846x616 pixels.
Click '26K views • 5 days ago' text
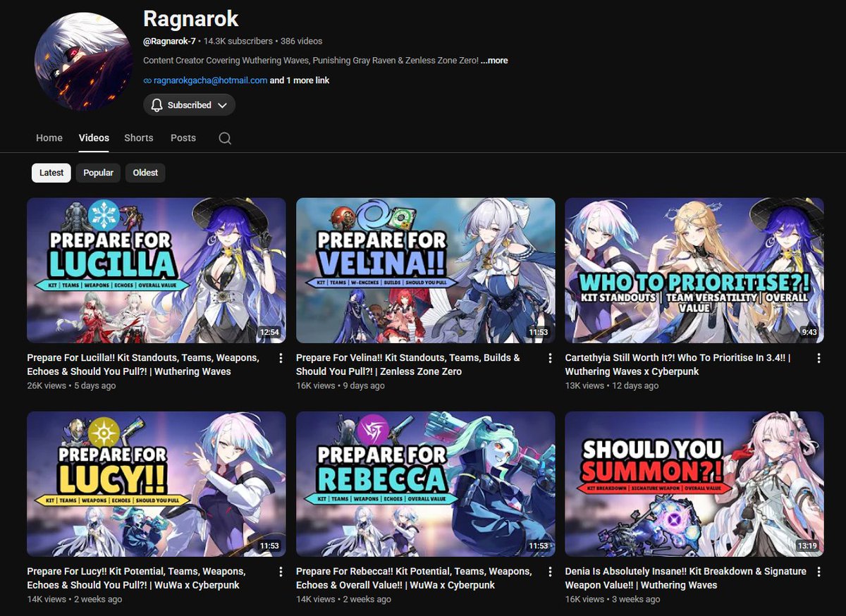tap(71, 386)
